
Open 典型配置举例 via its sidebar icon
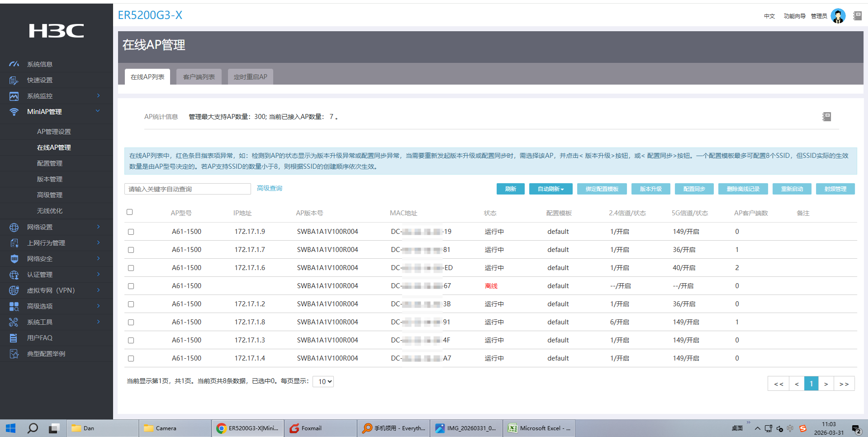tap(14, 354)
